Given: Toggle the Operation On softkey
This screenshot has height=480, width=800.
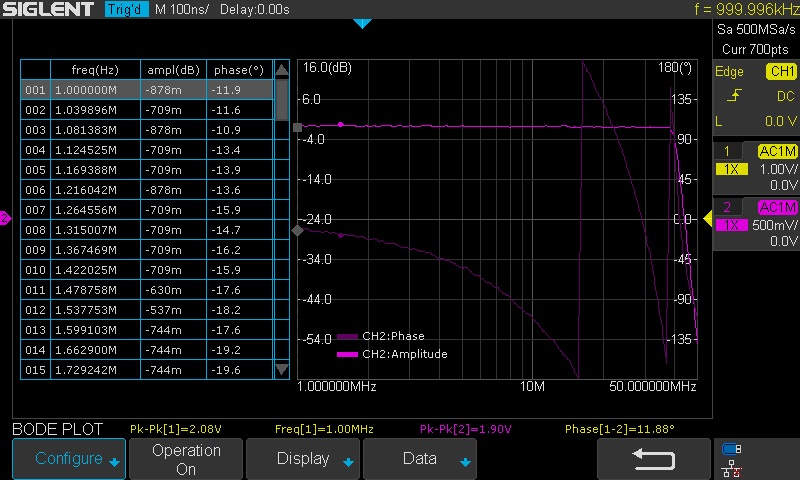Looking at the screenshot, I should (186, 459).
